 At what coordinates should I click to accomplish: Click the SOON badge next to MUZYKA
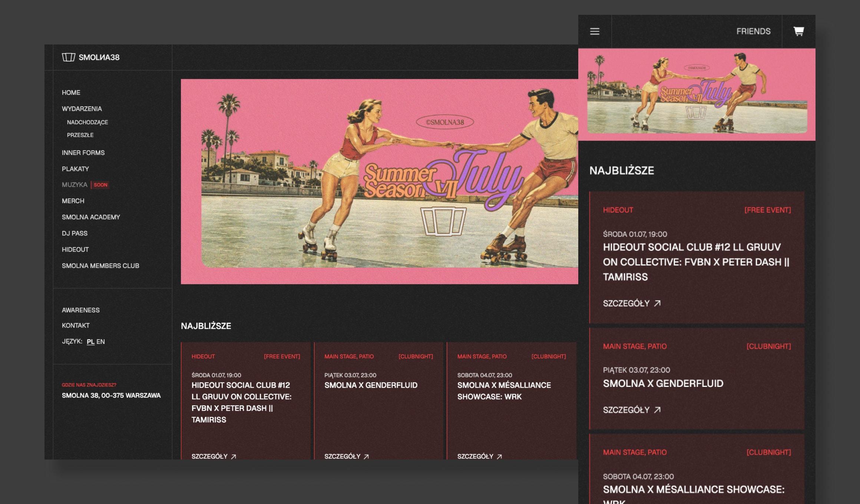point(100,185)
